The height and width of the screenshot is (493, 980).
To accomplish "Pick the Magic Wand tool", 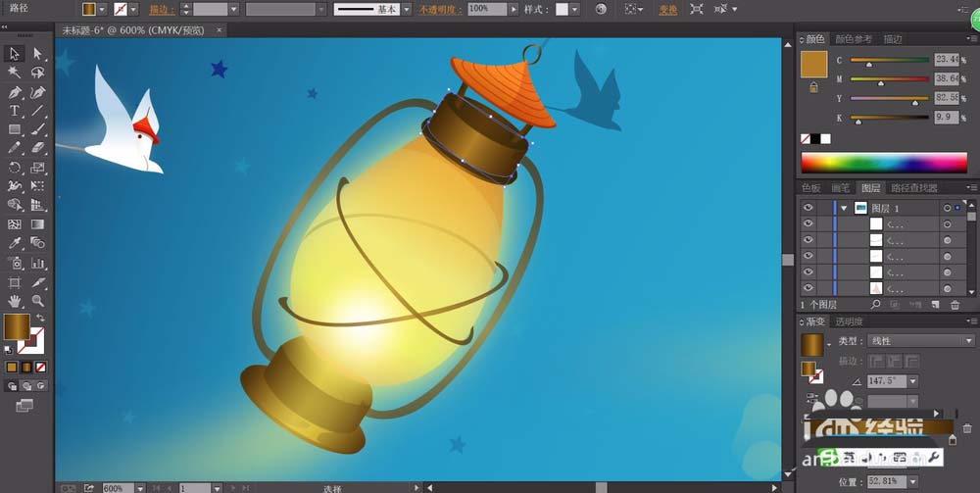I will 15,73.
